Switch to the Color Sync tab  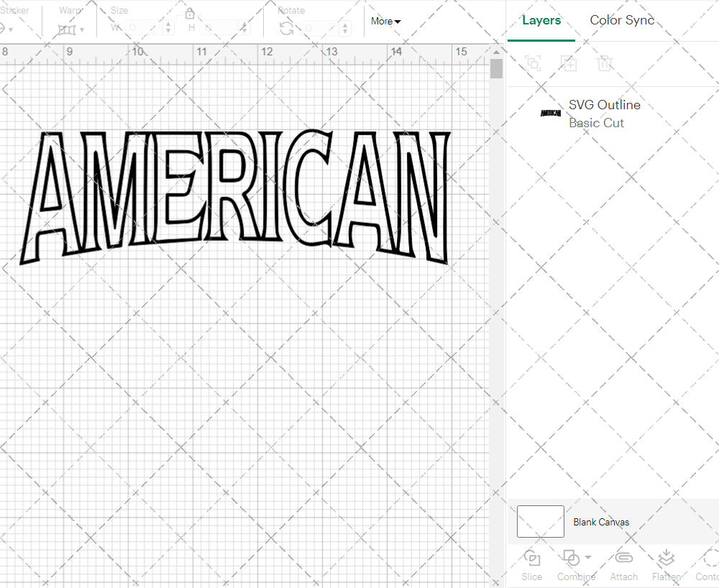pos(622,20)
